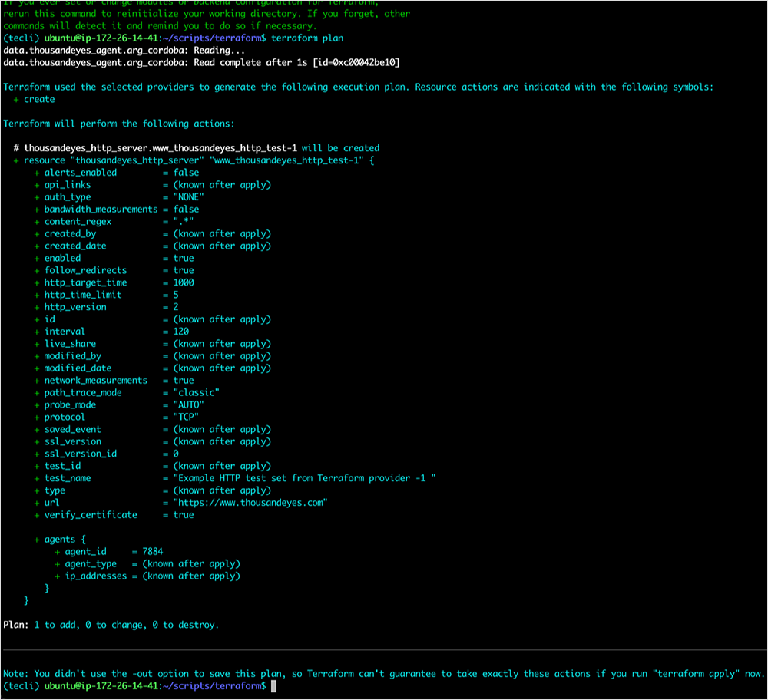Click the 'verify_certificate' attribute name
The image size is (768, 700).
91,515
